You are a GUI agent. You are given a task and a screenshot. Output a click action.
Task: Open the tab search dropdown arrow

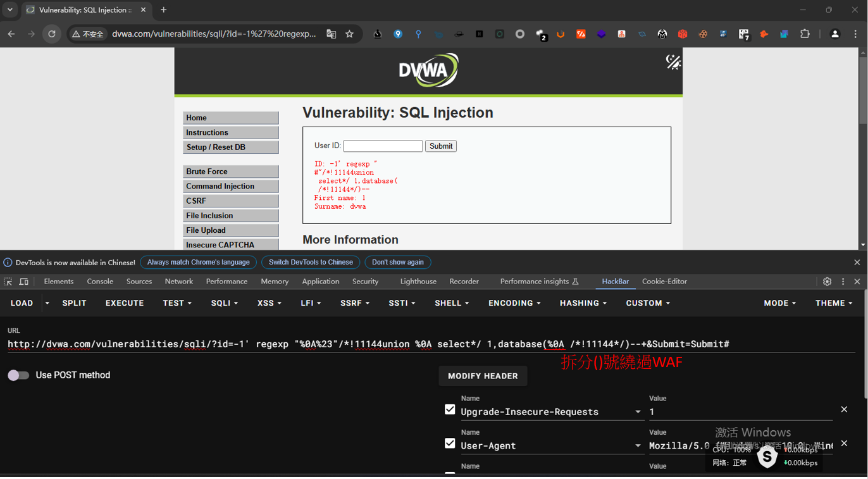[x=10, y=10]
